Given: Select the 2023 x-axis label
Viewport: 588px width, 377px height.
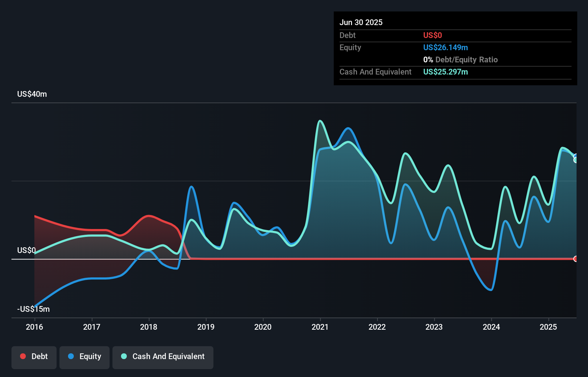Looking at the screenshot, I should tap(434, 327).
